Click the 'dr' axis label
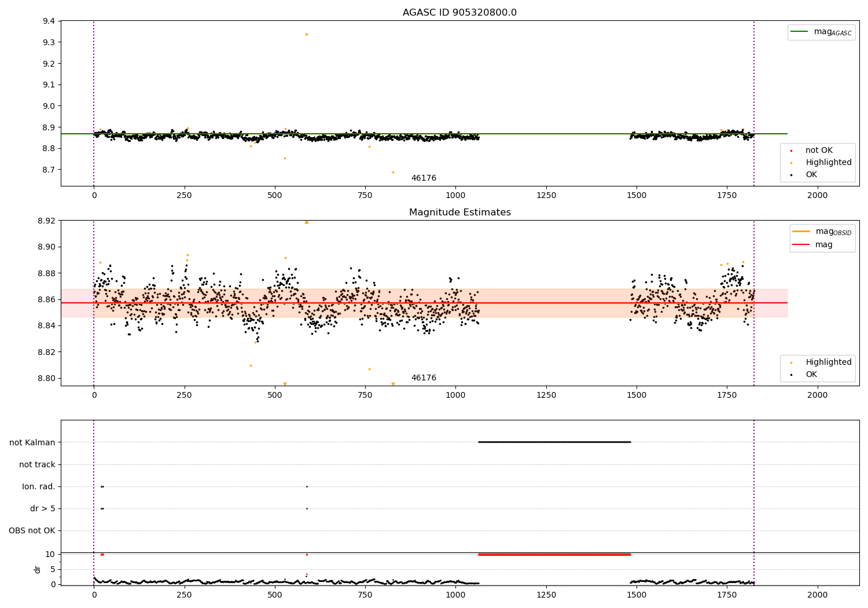This screenshot has height=608, width=868. 38,569
